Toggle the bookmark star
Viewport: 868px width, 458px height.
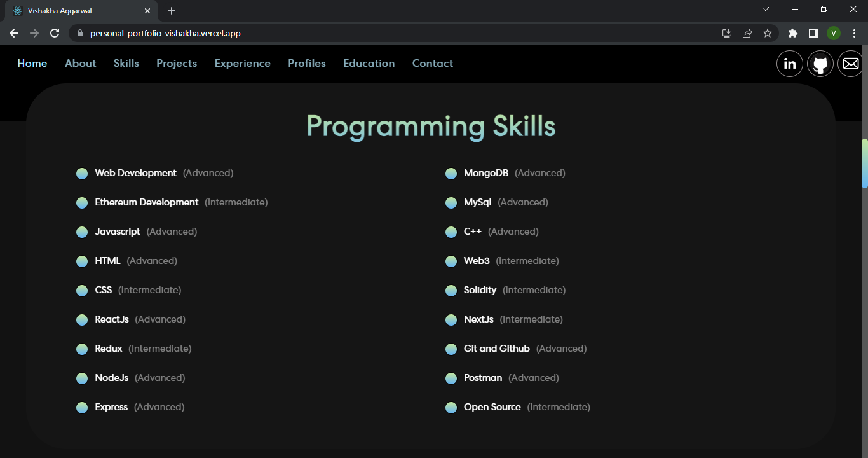coord(768,32)
